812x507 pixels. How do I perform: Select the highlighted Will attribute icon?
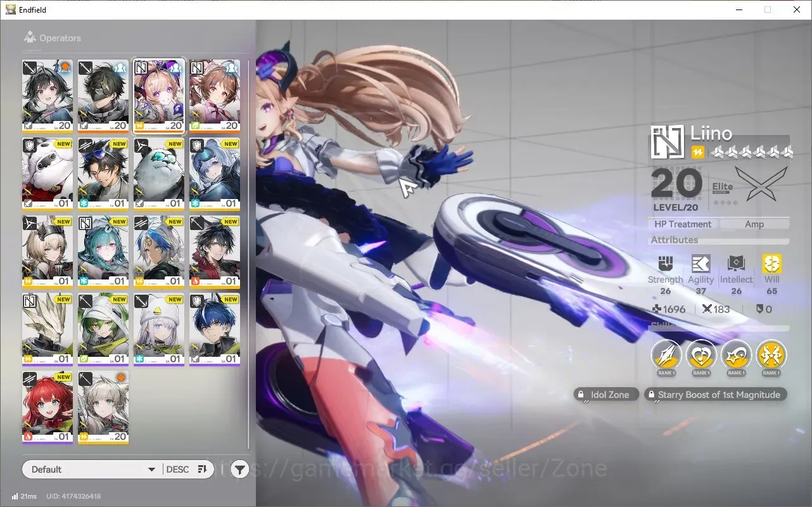tap(771, 264)
